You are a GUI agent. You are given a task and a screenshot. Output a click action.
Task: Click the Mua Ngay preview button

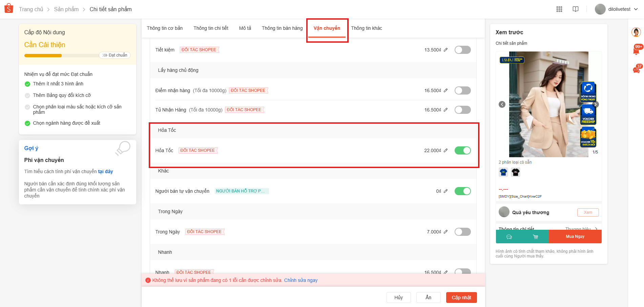point(575,237)
